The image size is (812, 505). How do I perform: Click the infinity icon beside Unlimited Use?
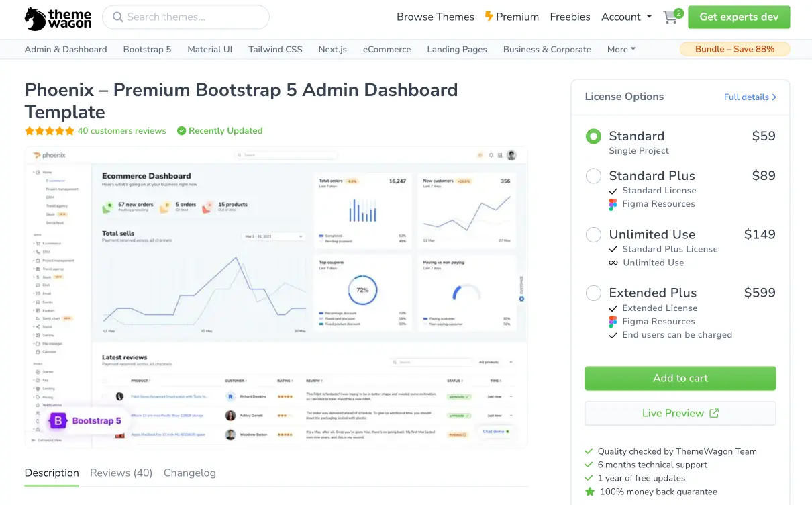[x=613, y=263]
